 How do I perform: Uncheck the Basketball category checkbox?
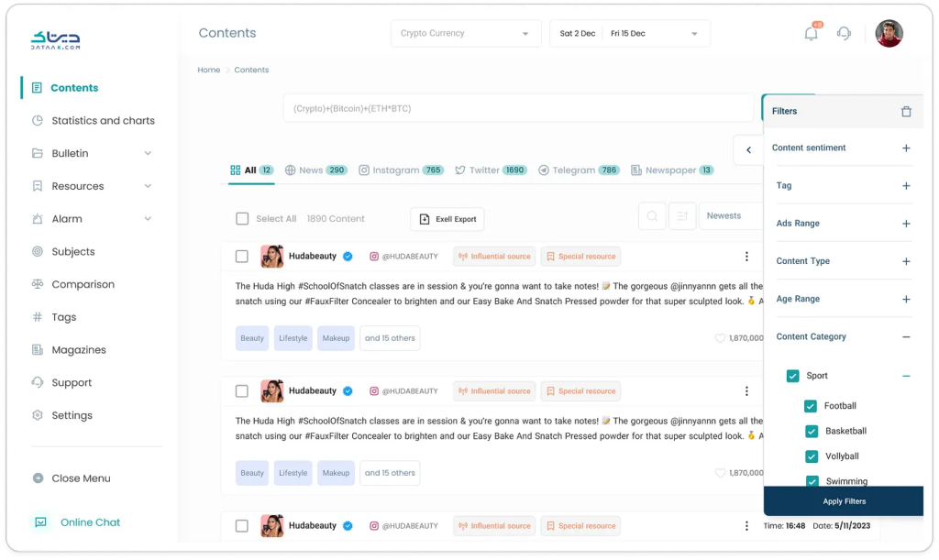pyautogui.click(x=812, y=432)
